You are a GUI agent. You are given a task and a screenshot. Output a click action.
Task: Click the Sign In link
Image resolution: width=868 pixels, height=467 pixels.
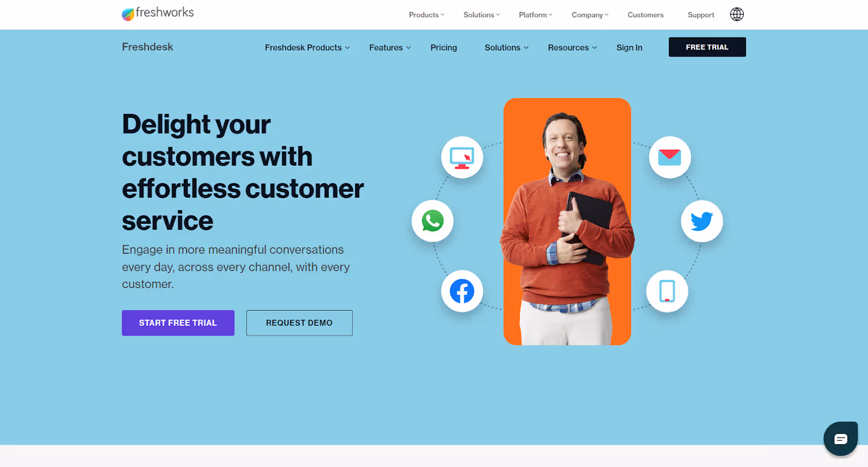[x=629, y=48]
